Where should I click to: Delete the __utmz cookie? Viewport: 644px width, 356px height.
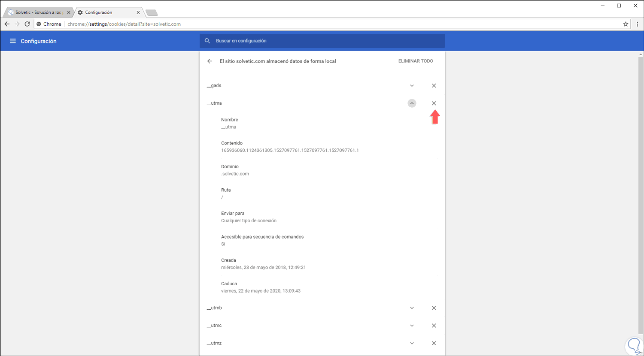(x=434, y=343)
